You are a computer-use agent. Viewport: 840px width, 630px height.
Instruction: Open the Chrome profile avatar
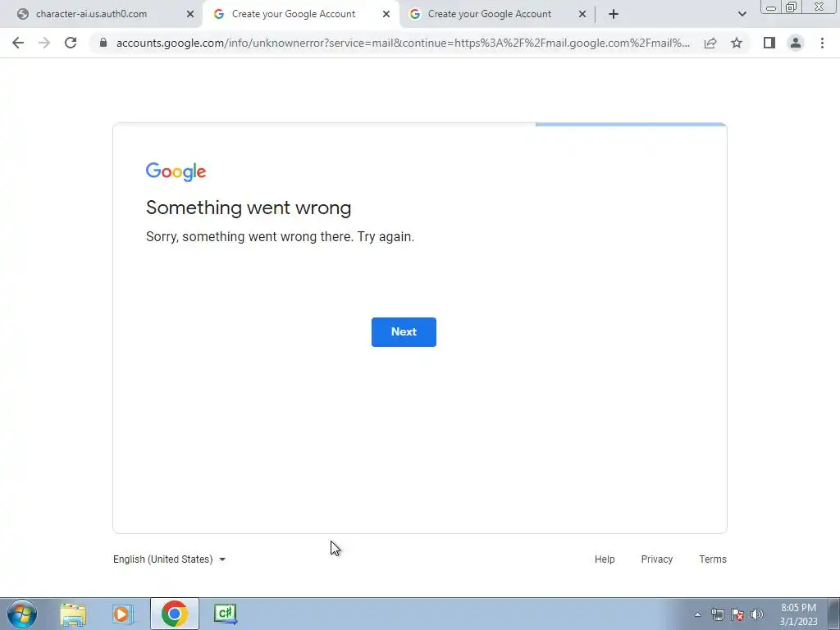point(796,43)
